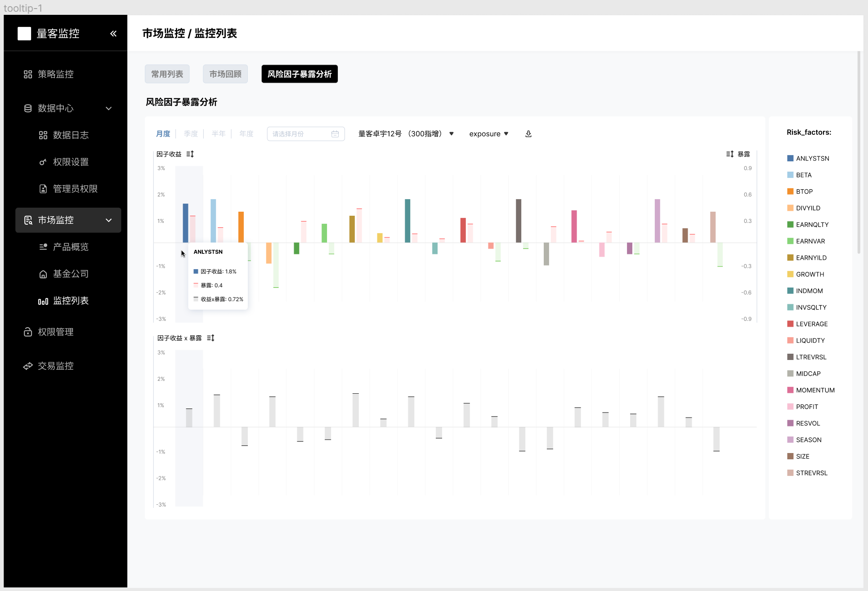Toggle ANLYSTSN legend series visibility

point(812,158)
